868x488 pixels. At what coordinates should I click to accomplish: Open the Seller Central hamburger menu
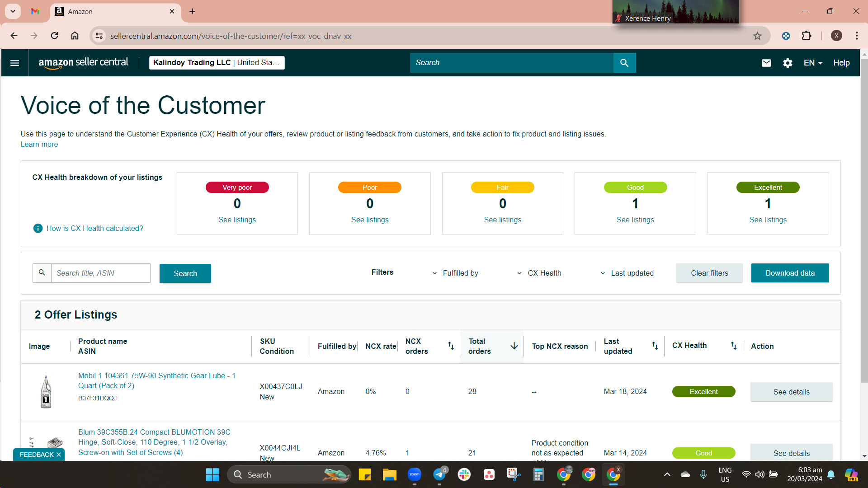tap(14, 63)
